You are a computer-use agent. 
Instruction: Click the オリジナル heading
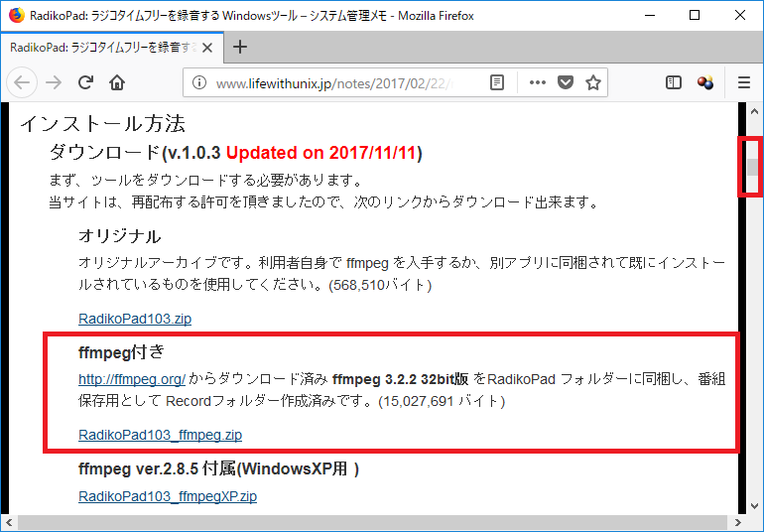pos(120,236)
